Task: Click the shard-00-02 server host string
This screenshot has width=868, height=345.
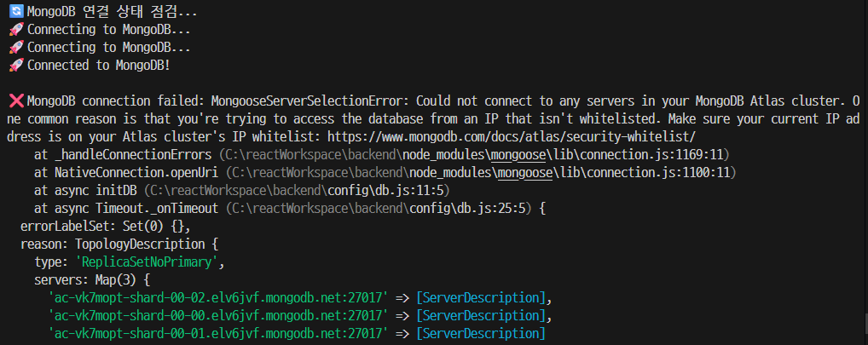Action: click(x=219, y=297)
